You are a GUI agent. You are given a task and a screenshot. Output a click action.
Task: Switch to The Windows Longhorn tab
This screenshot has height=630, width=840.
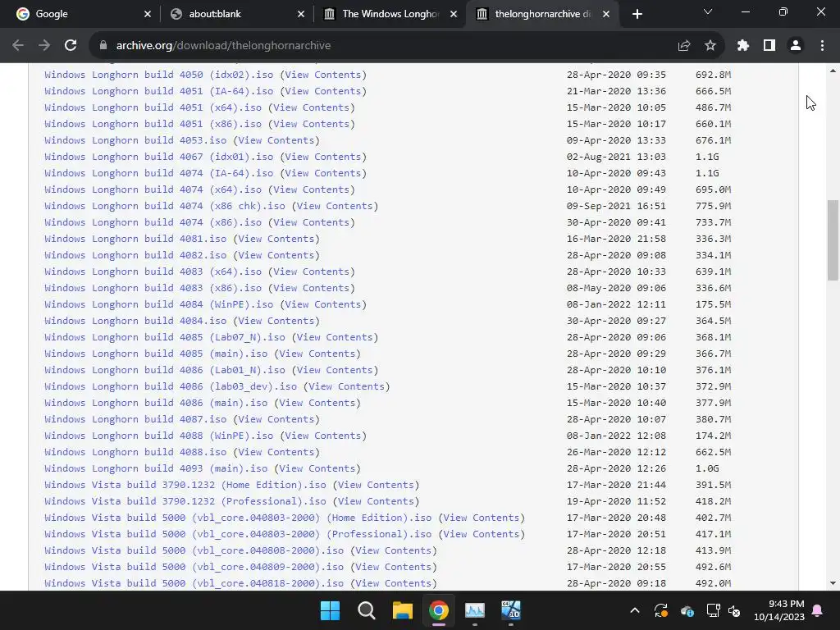pyautogui.click(x=390, y=14)
